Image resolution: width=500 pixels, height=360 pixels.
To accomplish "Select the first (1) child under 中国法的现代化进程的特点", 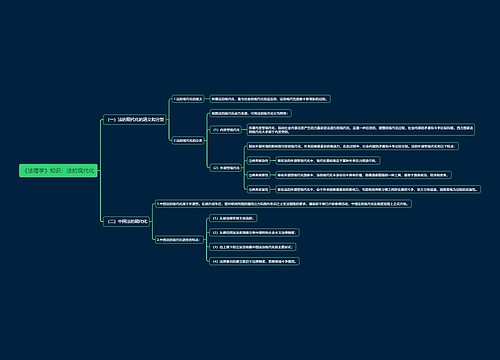I will (234, 218).
